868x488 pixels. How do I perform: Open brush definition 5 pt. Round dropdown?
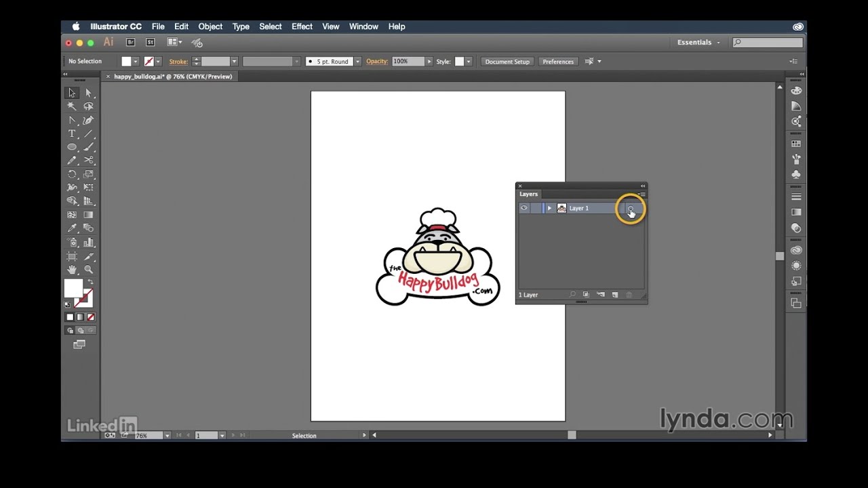pos(357,62)
